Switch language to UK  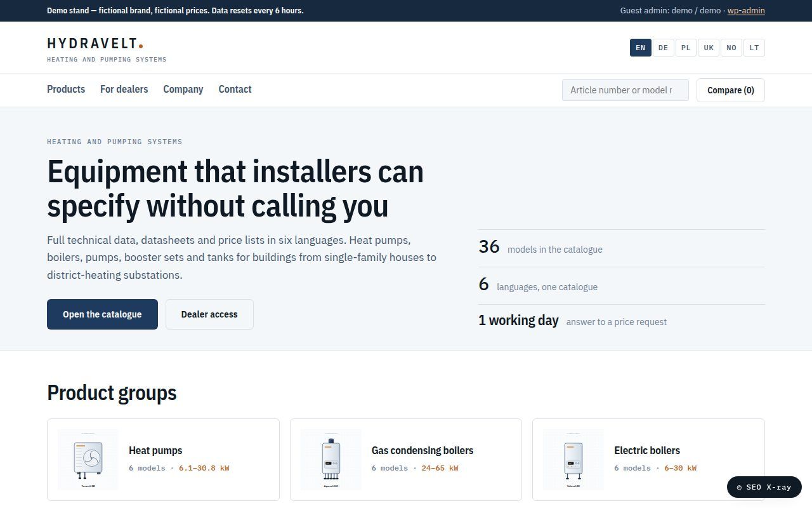click(709, 48)
